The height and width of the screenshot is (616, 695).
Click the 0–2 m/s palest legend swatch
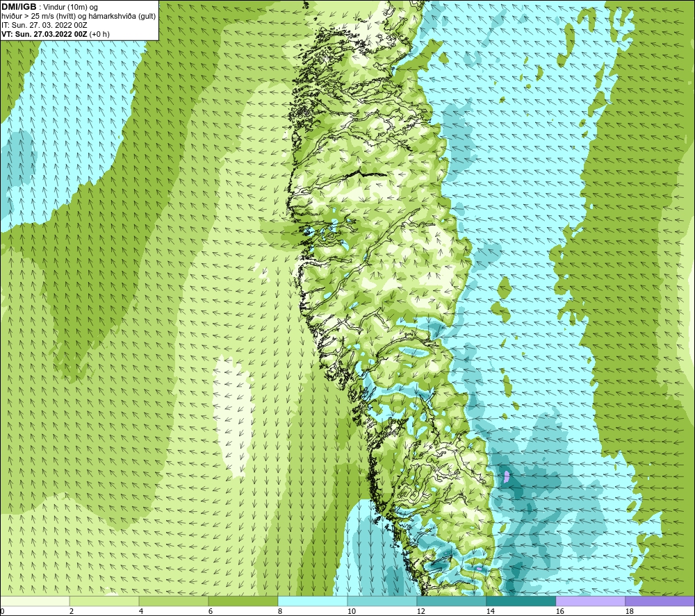coord(35,601)
